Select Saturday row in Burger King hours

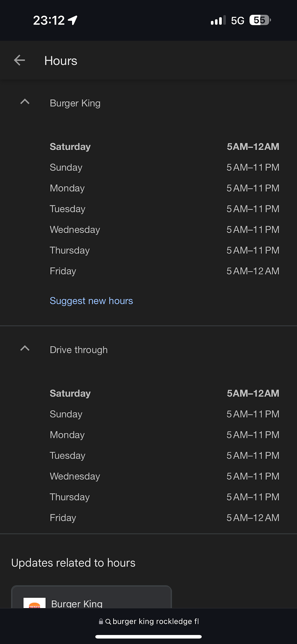click(x=164, y=147)
